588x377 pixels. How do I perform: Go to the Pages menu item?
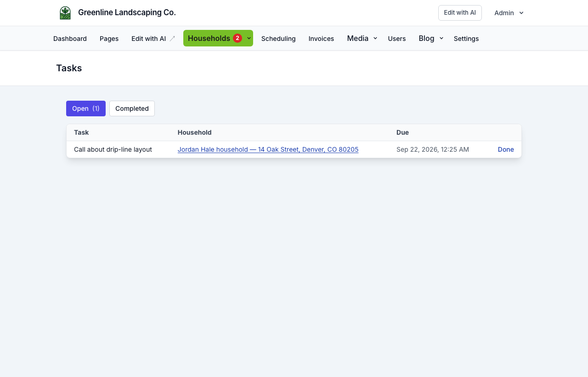(x=109, y=39)
